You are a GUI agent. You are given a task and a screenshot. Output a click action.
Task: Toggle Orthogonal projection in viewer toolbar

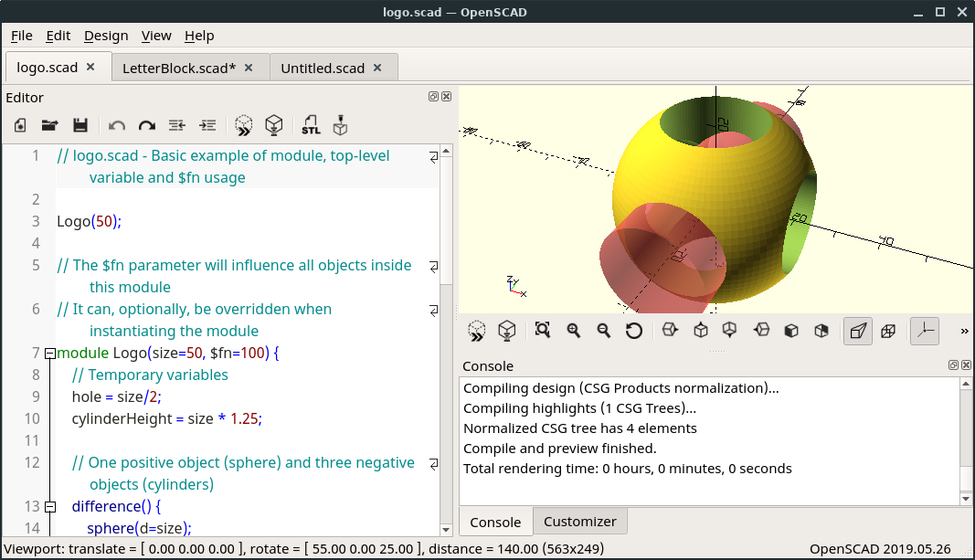tap(887, 331)
